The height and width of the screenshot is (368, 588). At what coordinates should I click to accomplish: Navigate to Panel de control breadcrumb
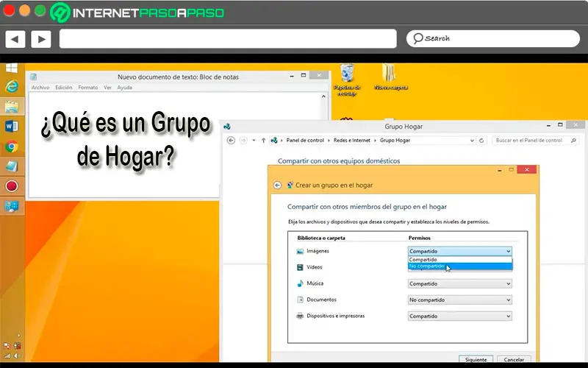click(x=305, y=141)
